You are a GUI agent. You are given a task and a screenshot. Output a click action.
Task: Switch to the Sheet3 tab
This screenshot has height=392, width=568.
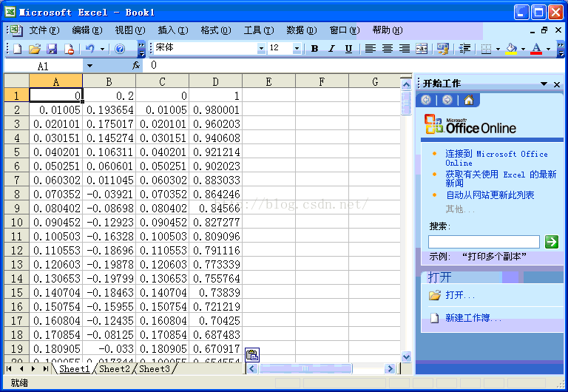[155, 369]
